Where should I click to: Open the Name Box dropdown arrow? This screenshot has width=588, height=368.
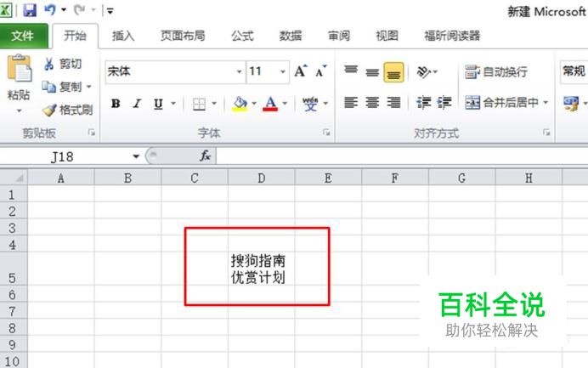(x=136, y=156)
